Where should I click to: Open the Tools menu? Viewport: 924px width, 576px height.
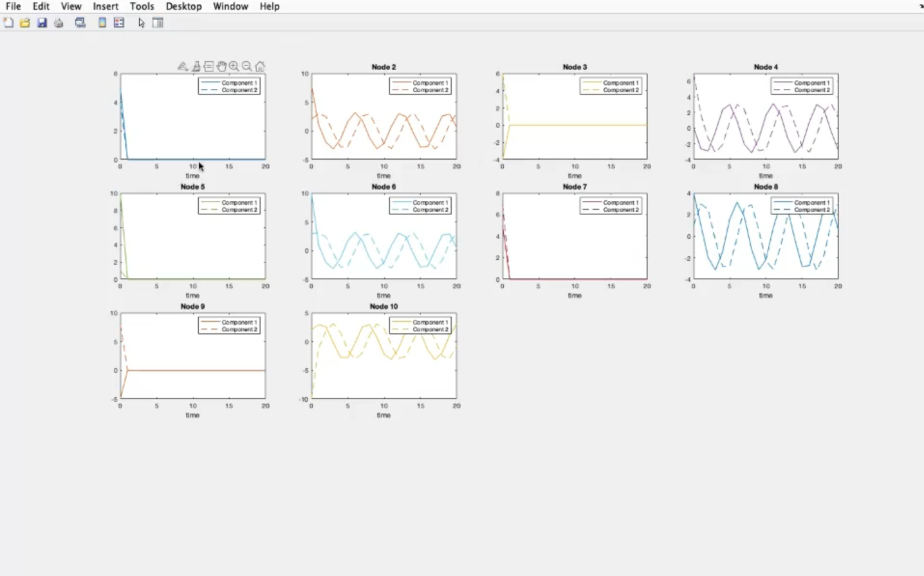[142, 6]
